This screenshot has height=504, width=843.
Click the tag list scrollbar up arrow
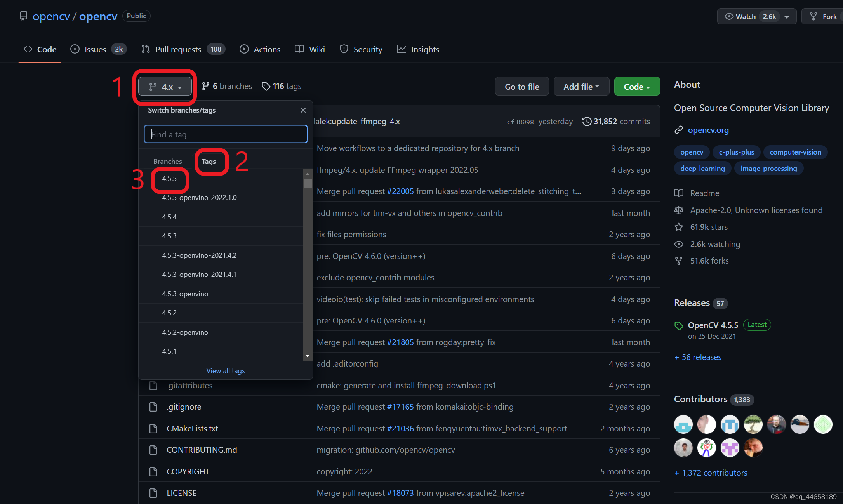(x=308, y=174)
